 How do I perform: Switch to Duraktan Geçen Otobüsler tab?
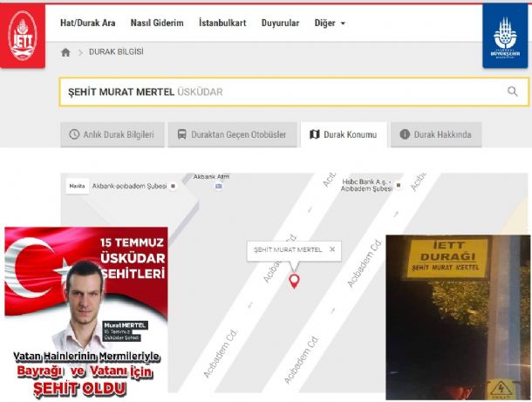point(232,134)
